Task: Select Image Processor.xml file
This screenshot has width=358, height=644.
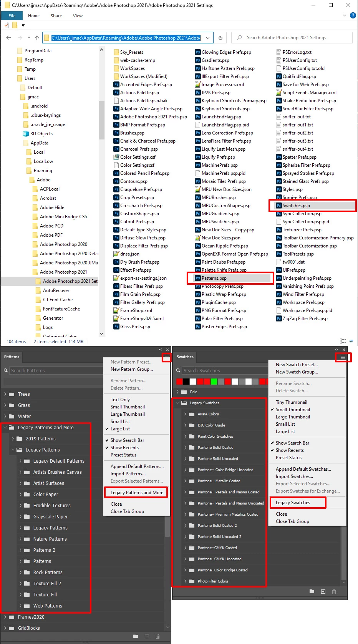Action: point(219,85)
